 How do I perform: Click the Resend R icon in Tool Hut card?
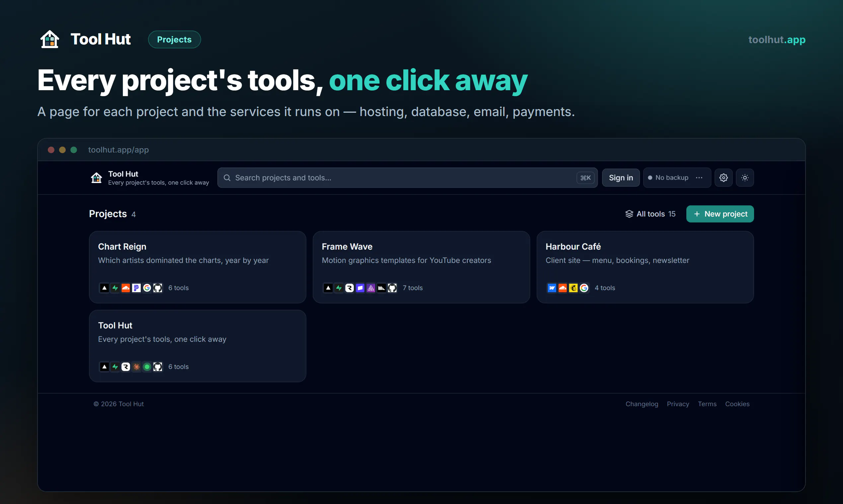[x=126, y=367]
